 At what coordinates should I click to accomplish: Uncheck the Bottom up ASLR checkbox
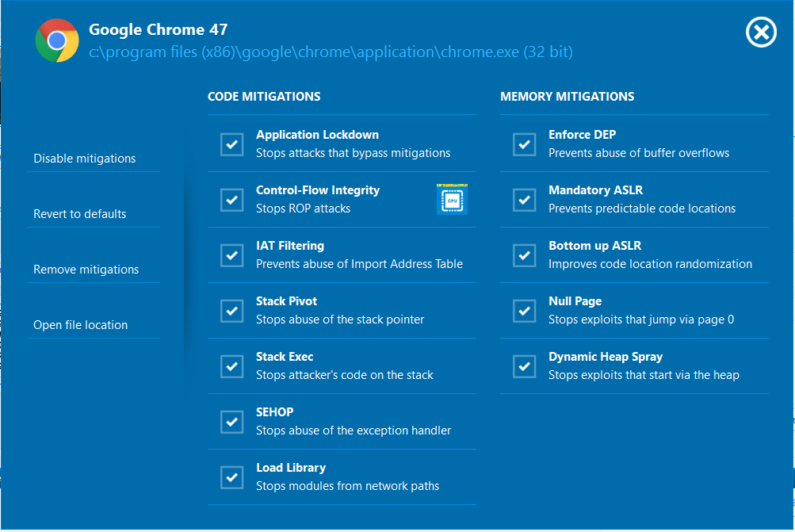tap(524, 255)
